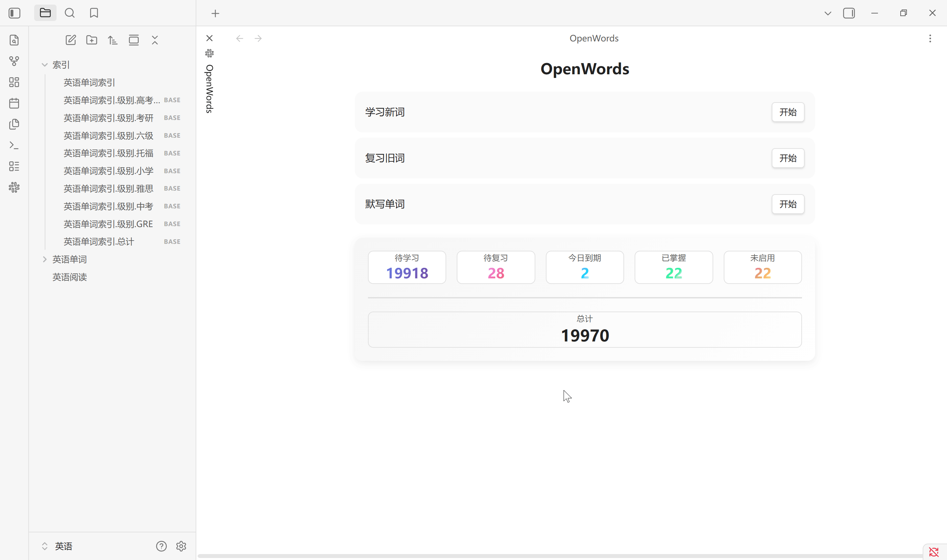The image size is (947, 560).
Task: Start the 学习新词 session
Action: point(788,112)
